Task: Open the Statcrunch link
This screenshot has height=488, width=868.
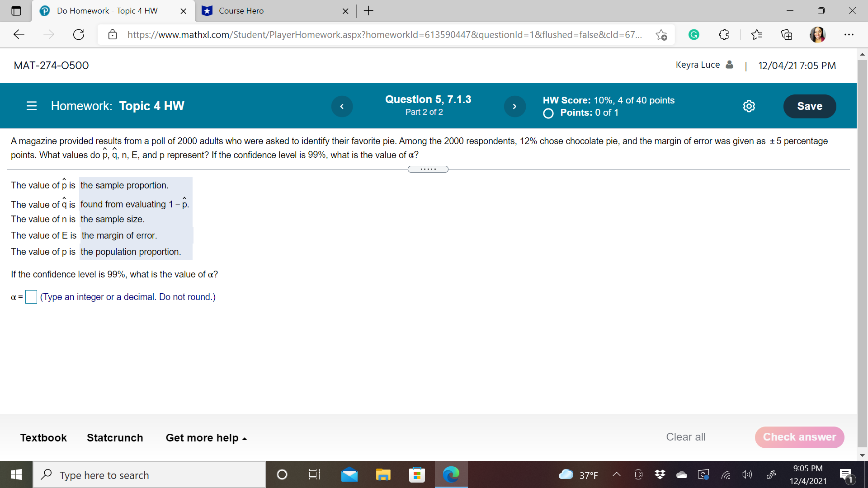Action: (115, 437)
